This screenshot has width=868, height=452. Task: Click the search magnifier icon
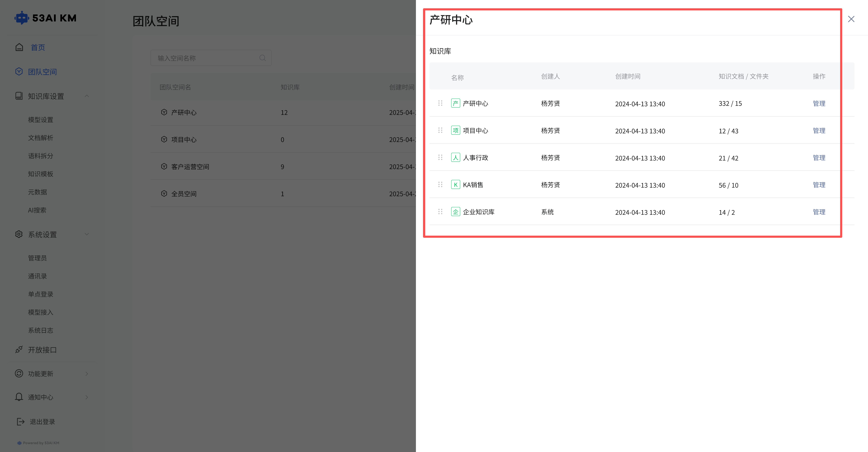pos(263,58)
